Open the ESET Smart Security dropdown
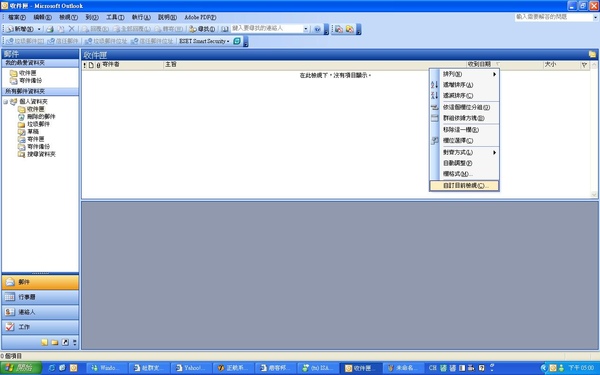The width and height of the screenshot is (600, 375). point(204,41)
